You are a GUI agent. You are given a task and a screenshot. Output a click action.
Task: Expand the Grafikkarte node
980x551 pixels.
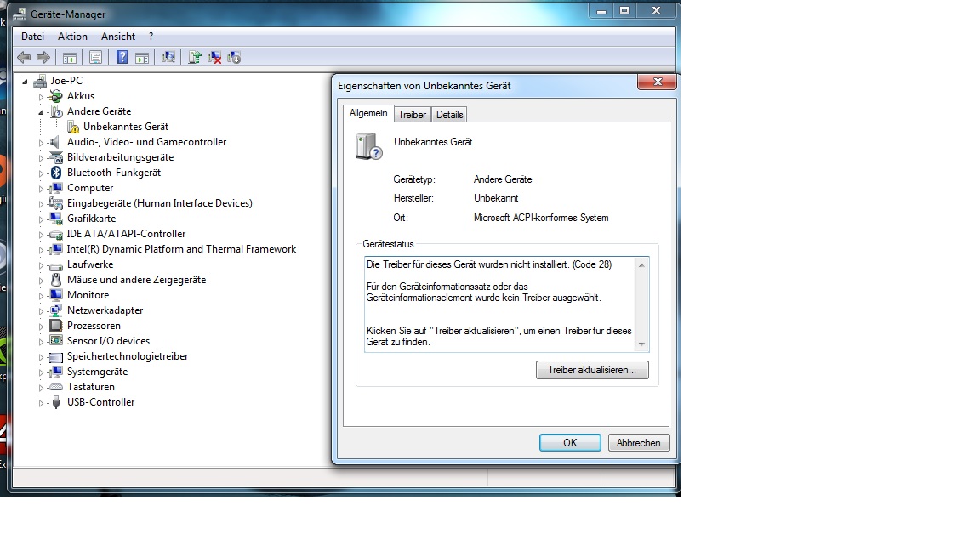click(x=41, y=219)
